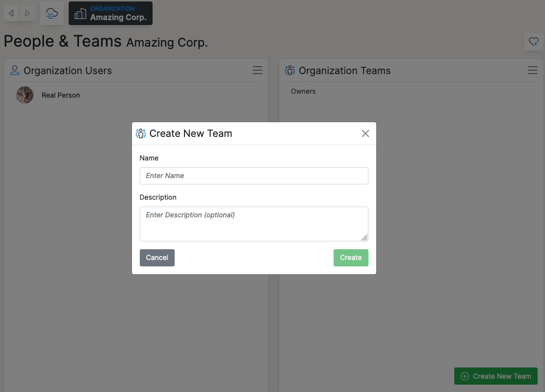Viewport: 545px width, 392px height.
Task: Click the back navigation arrow
Action: pyautogui.click(x=11, y=13)
